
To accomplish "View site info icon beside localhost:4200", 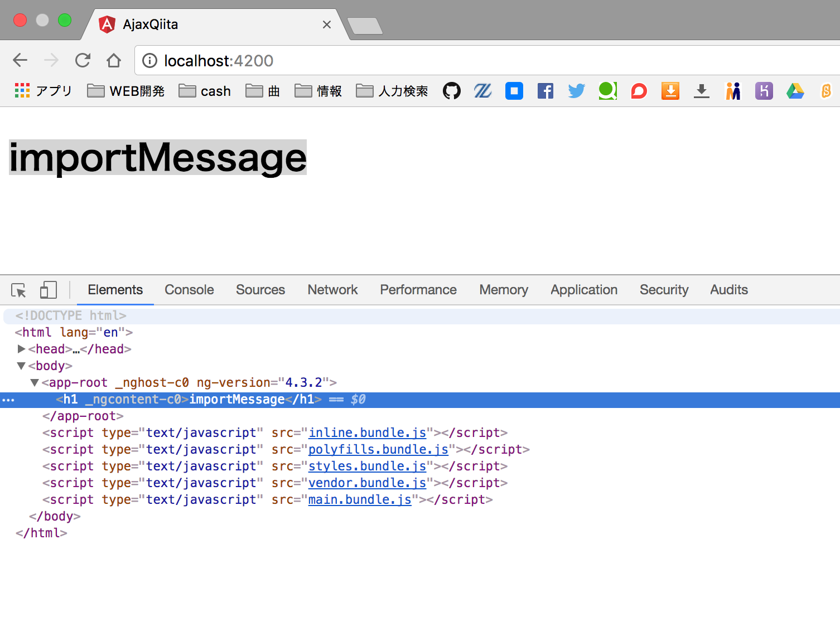I will (149, 60).
